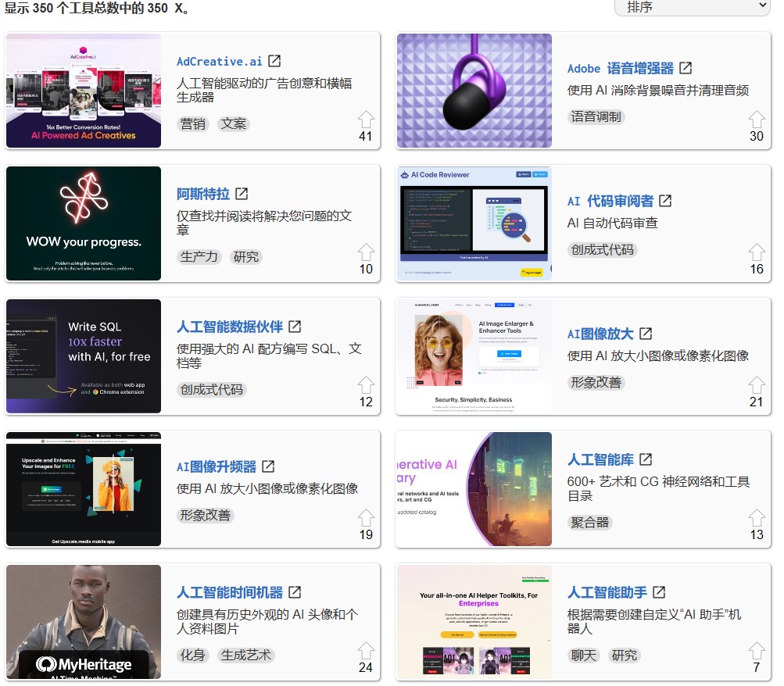784x686 pixels.
Task: Open the WOW your progress thumbnail
Action: point(84,223)
